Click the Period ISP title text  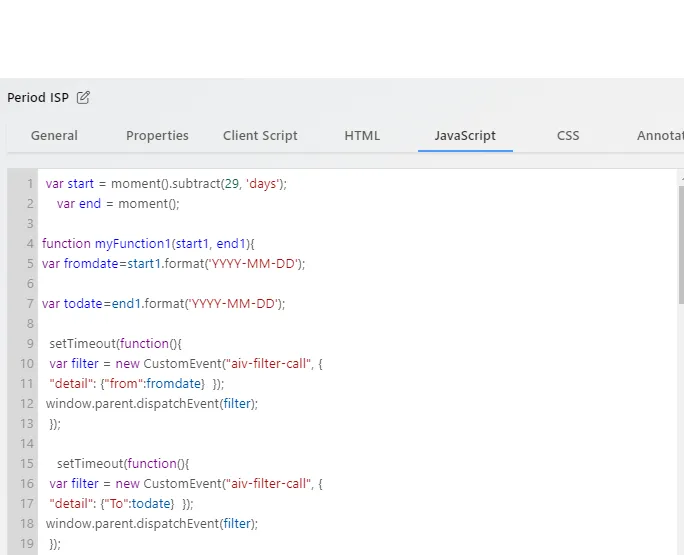point(38,97)
